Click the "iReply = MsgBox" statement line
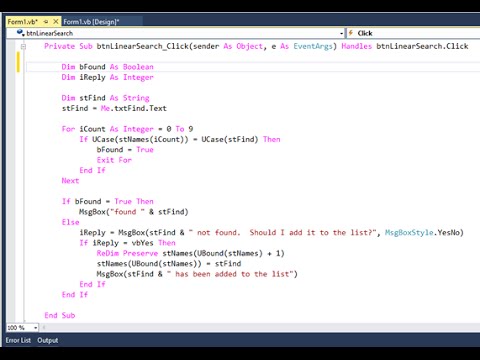The image size is (480, 360). click(x=271, y=233)
